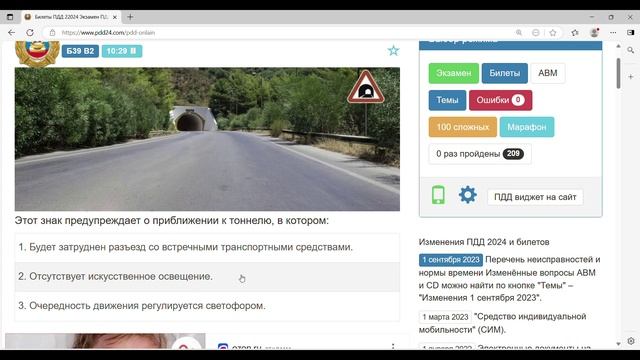This screenshot has width=640, height=360.
Task: Select the Билеты mode button
Action: (504, 73)
